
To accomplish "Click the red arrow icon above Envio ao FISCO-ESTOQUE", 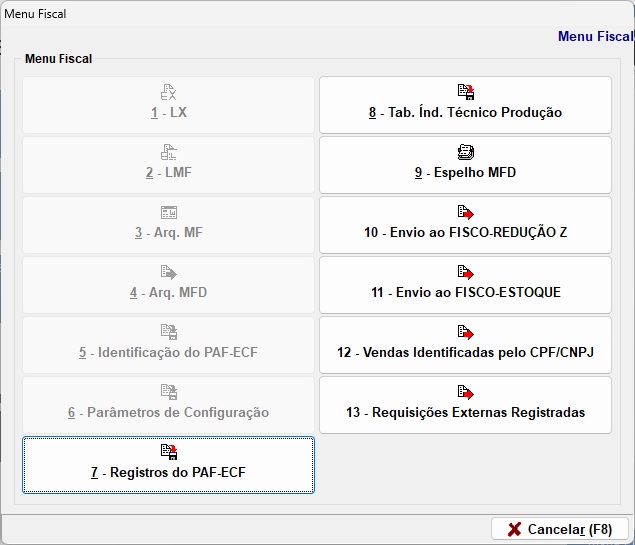I will click(x=466, y=272).
